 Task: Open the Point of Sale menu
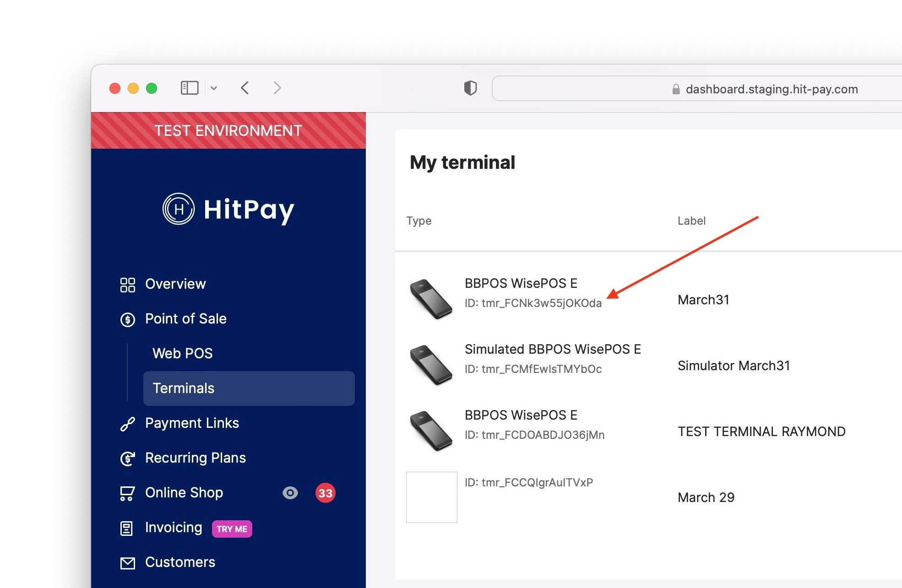coord(186,319)
